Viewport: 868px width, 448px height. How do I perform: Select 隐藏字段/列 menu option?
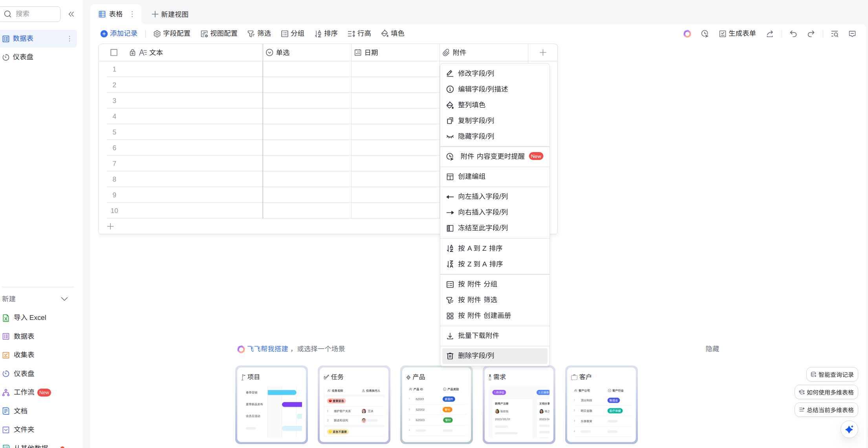(x=494, y=136)
